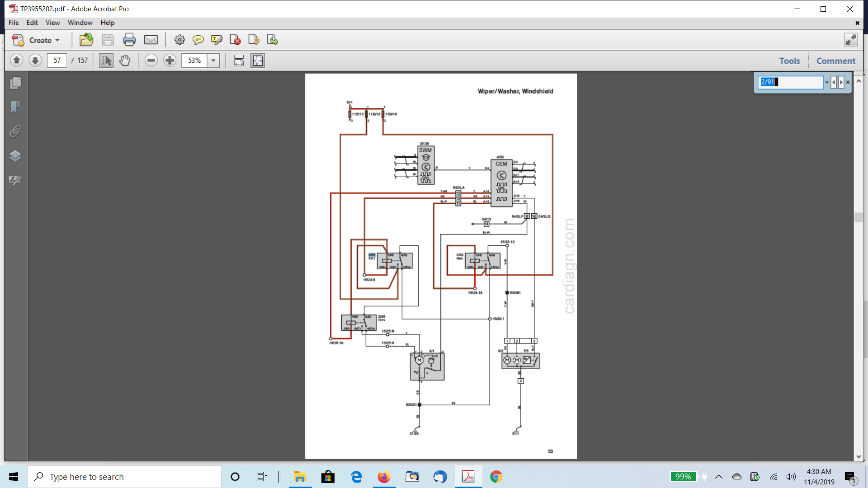
Task: Click the page number input field
Action: 57,60
